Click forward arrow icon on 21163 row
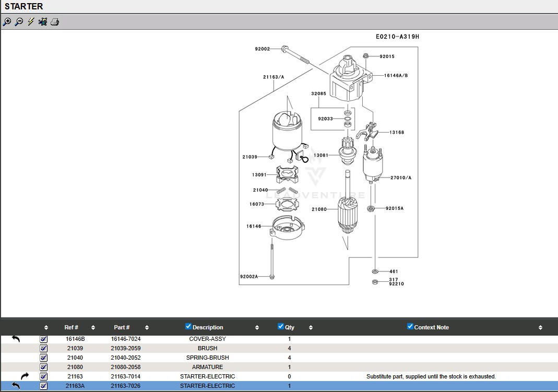The height and width of the screenshot is (392, 558). pyautogui.click(x=25, y=376)
